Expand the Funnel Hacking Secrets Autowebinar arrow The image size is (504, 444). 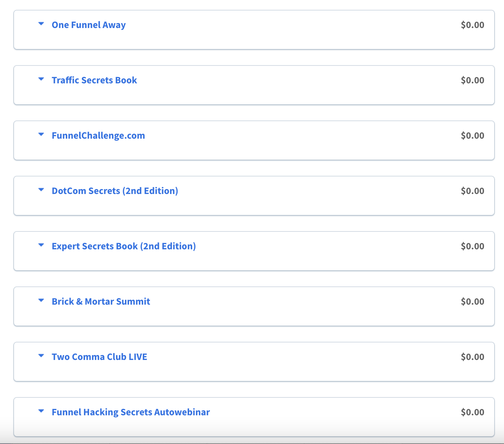(41, 411)
